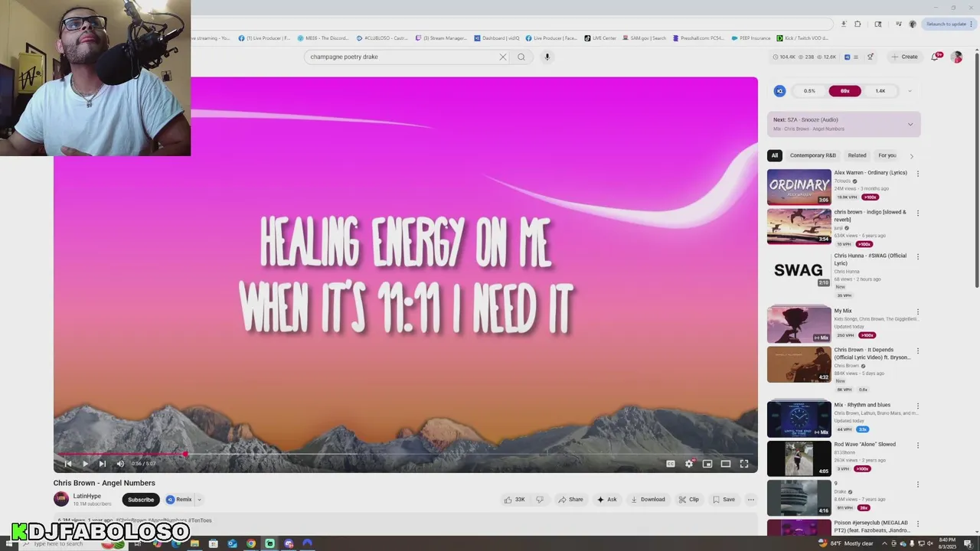Screen dimensions: 980x551
Task: Download the video
Action: click(x=648, y=500)
